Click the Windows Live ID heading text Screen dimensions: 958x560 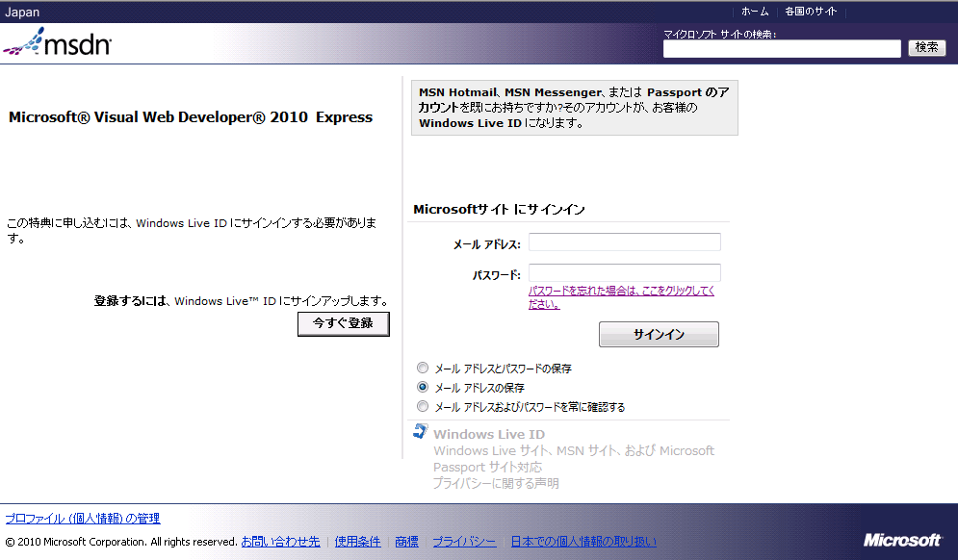[x=489, y=434]
